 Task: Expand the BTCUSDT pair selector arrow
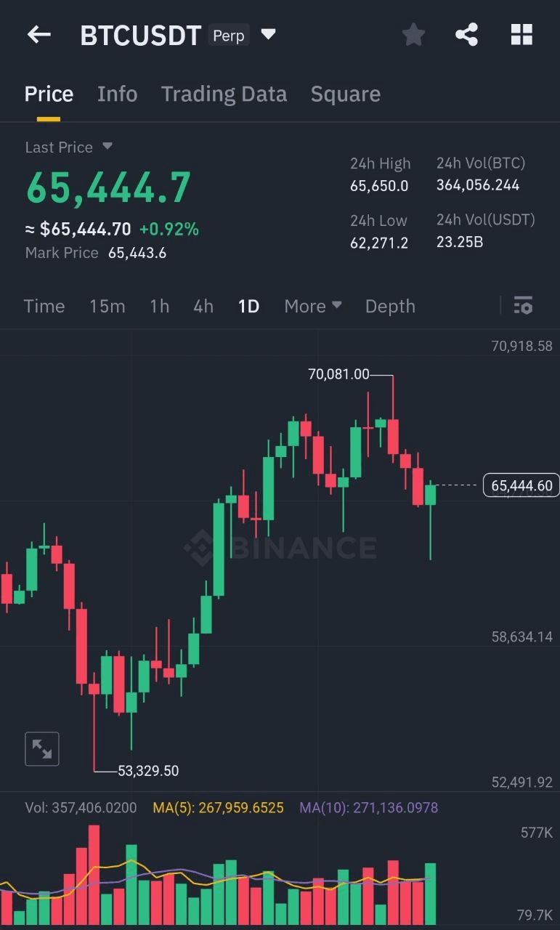click(x=268, y=34)
